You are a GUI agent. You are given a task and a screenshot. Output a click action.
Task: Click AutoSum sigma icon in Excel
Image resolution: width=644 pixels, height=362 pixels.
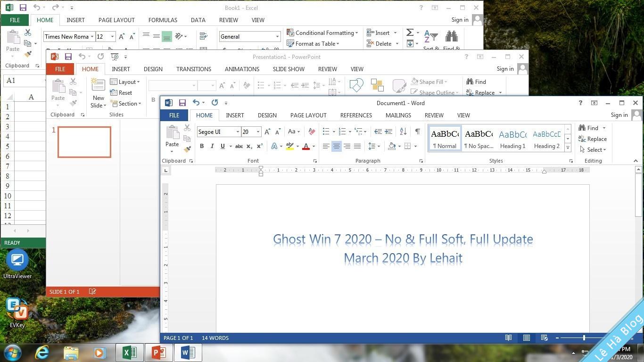click(410, 33)
